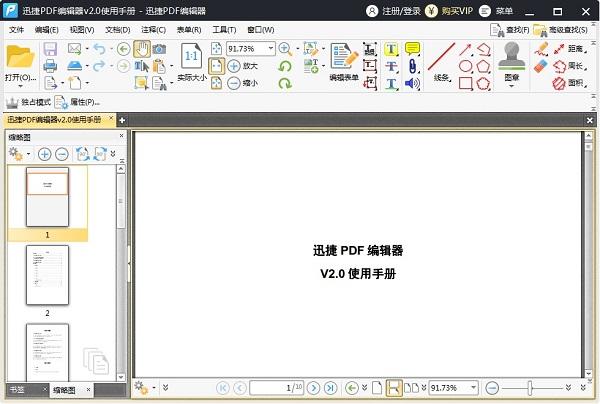Click the 距离 distance measure tool
600x404 pixels.
[x=570, y=49]
